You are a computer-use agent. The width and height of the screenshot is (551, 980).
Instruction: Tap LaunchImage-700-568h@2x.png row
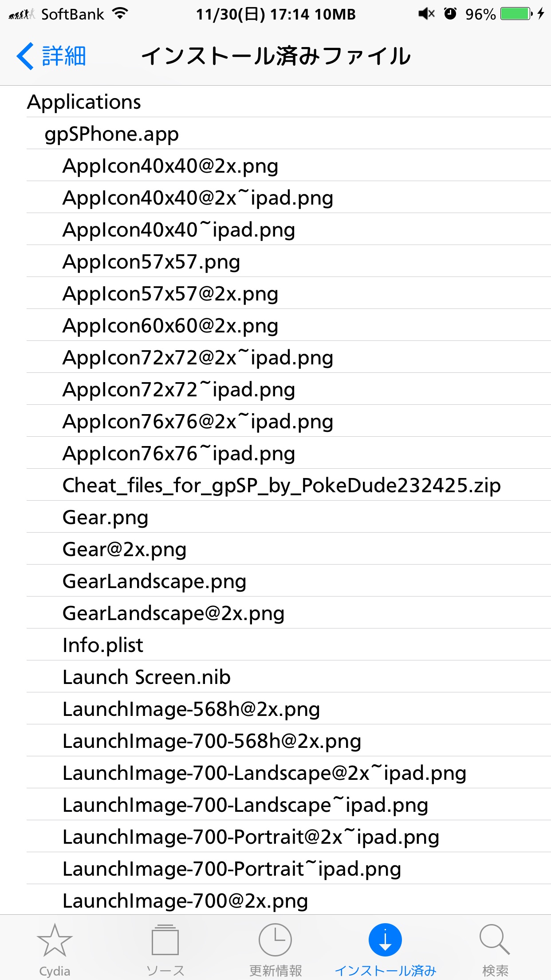[x=289, y=741]
